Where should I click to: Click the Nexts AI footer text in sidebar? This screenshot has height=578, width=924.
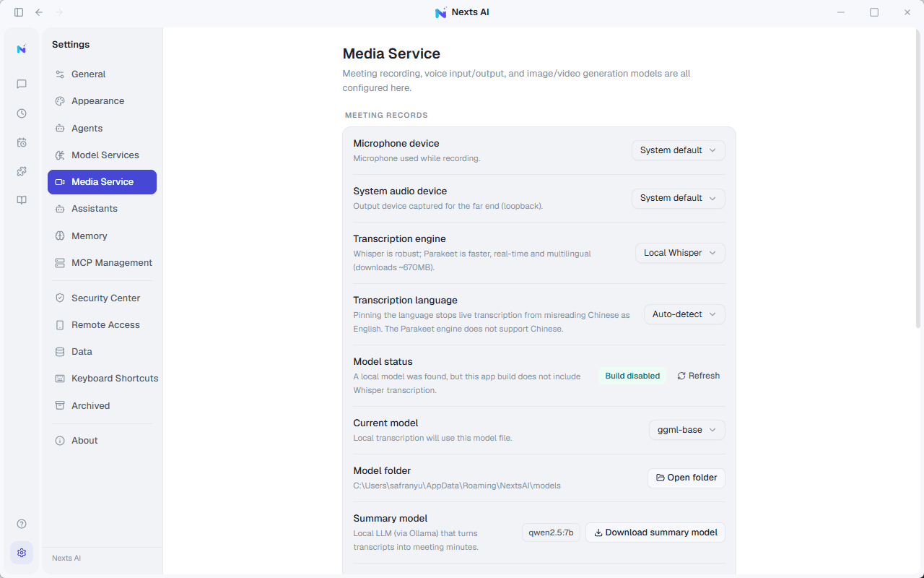click(x=66, y=558)
